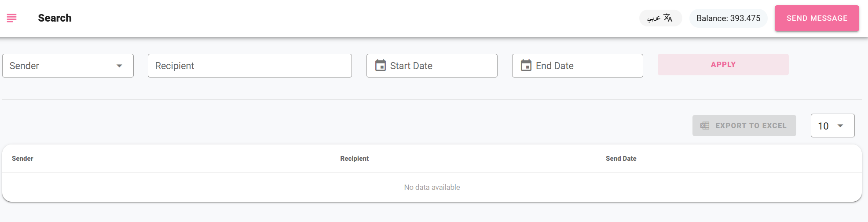Click the Send Message button
Image resolution: width=868 pixels, height=222 pixels.
pos(817,18)
